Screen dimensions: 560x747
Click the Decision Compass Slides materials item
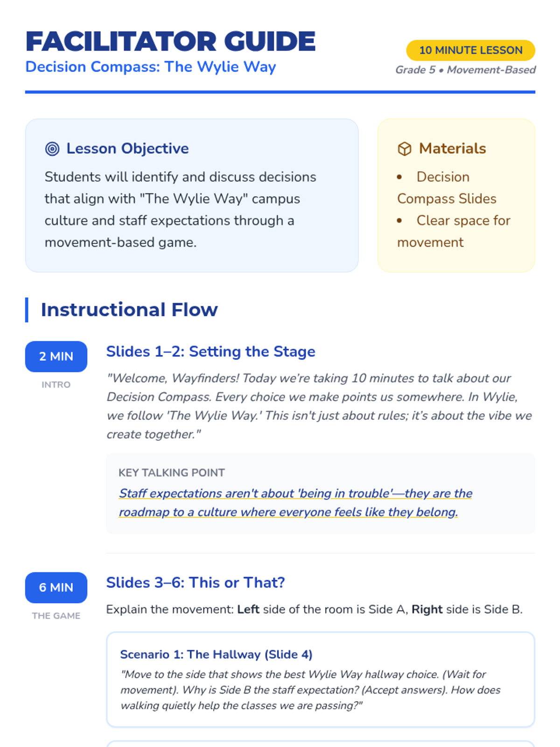tap(447, 188)
